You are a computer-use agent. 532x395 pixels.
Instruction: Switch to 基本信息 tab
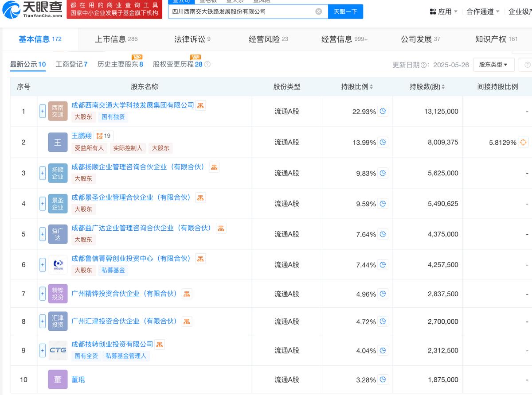[40, 39]
